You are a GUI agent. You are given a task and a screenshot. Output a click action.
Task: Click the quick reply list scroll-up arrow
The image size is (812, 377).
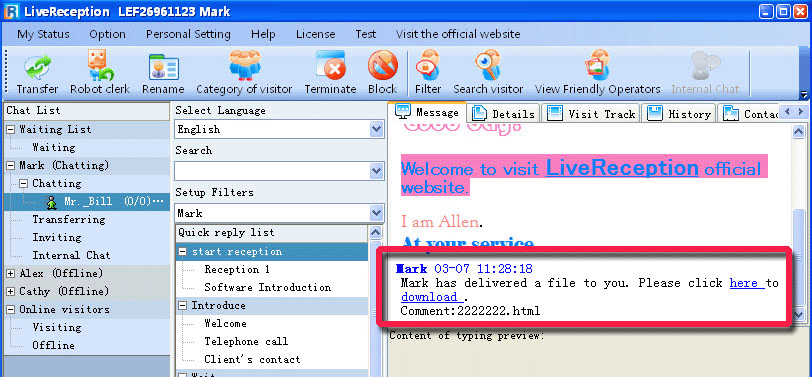[376, 233]
